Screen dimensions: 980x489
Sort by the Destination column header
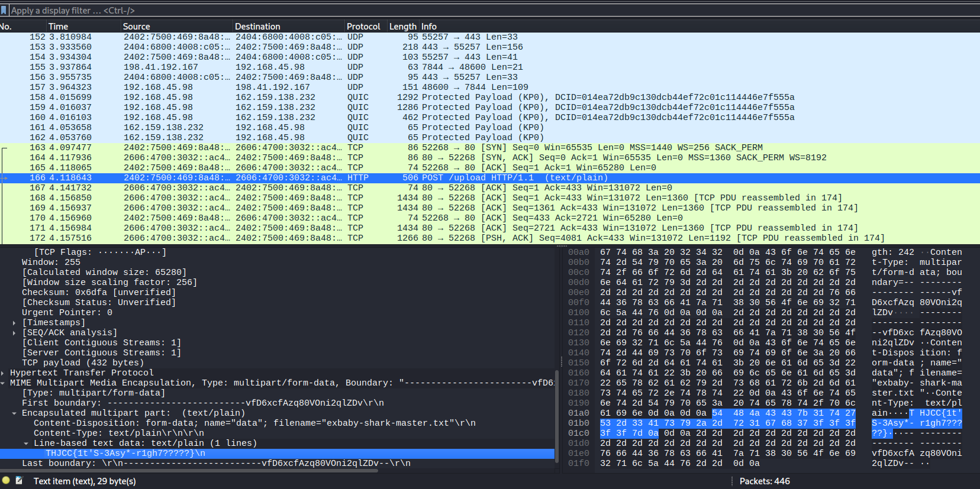pyautogui.click(x=289, y=27)
